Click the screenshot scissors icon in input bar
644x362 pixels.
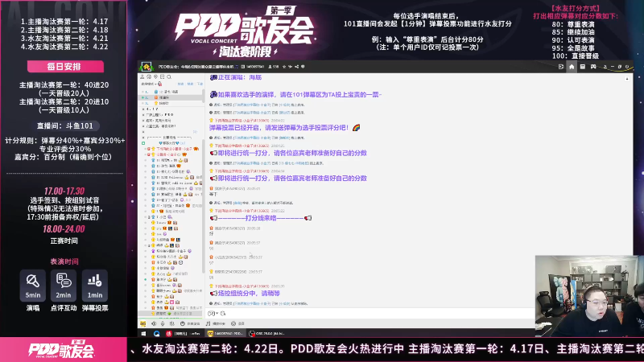click(x=223, y=314)
